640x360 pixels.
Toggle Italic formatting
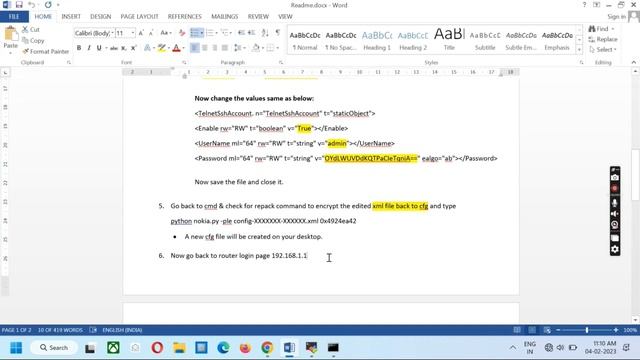[x=89, y=48]
